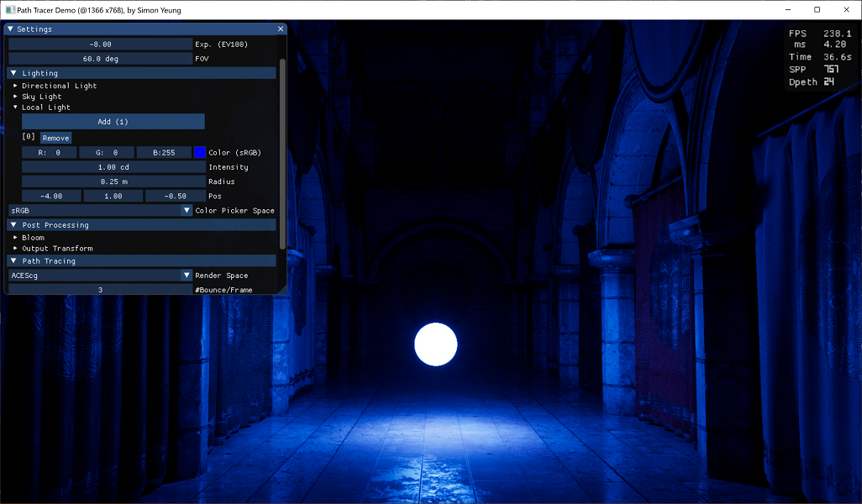
Task: Expand the Bloom tree node
Action: pyautogui.click(x=15, y=238)
